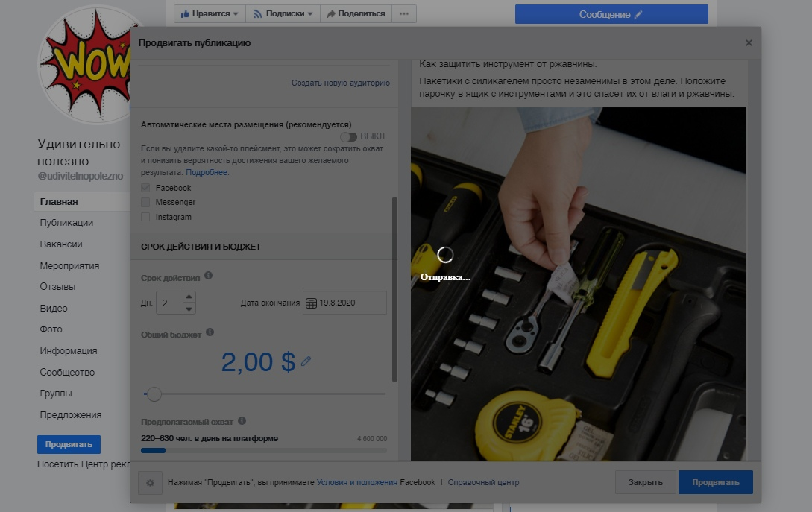Check the Messenger placement checkbox
The width and height of the screenshot is (812, 512).
pos(145,202)
